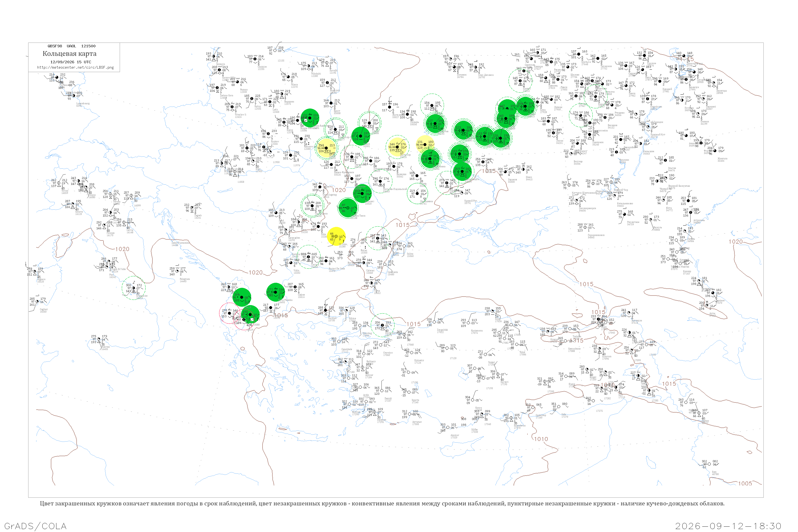The image size is (798, 532).
Task: Click the green filled circle at Kriva Palanka
Action: (276, 292)
